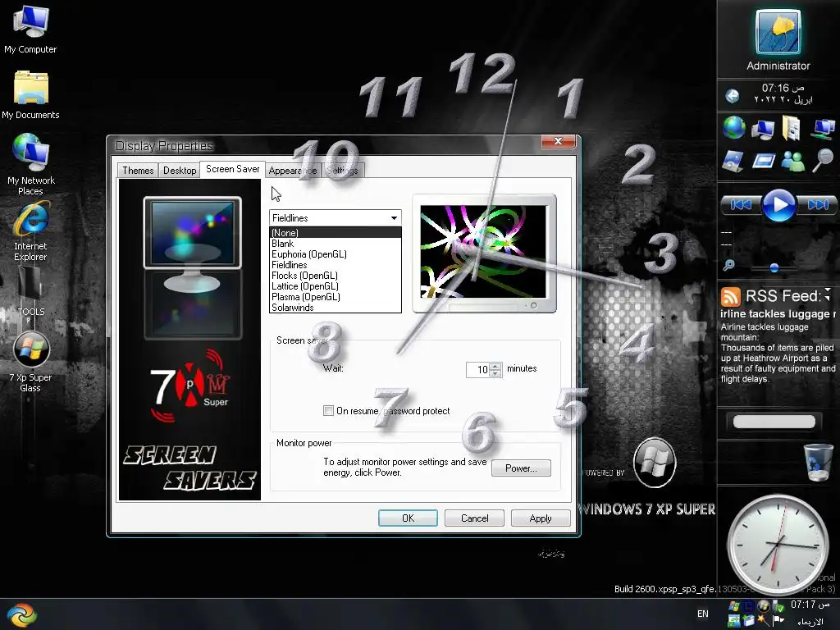The width and height of the screenshot is (840, 630).
Task: Open the My Documents folder icon
Action: pos(30,95)
